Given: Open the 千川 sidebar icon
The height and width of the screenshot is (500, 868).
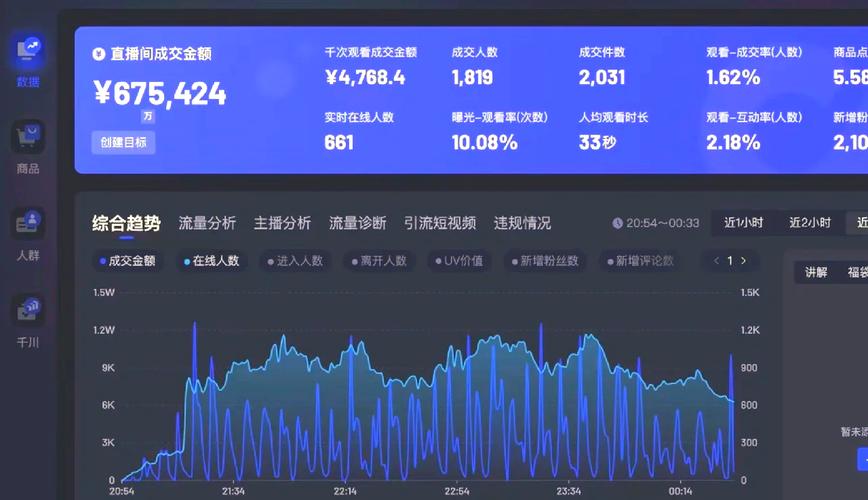Looking at the screenshot, I should tap(28, 310).
